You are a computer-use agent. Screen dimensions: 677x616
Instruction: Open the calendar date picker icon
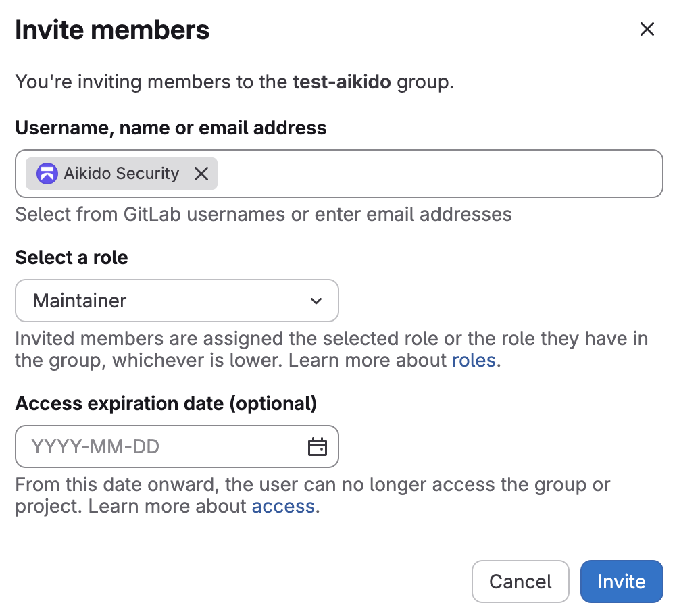pyautogui.click(x=317, y=446)
